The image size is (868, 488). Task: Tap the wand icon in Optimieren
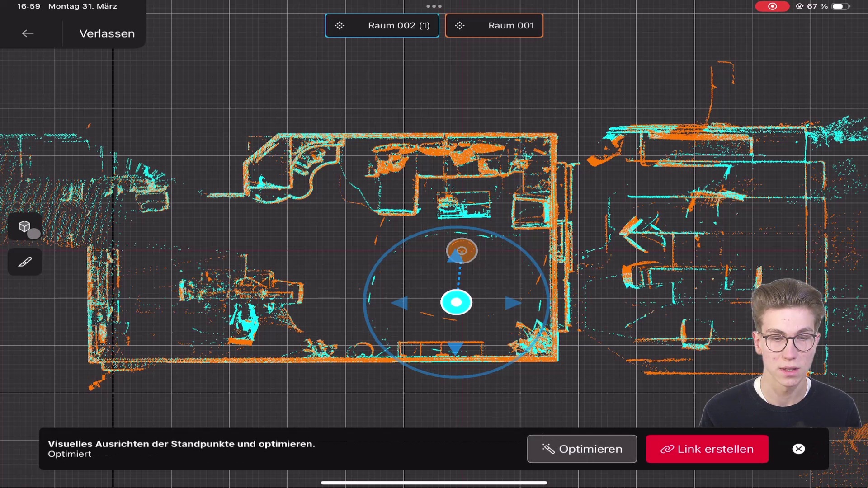(x=548, y=449)
